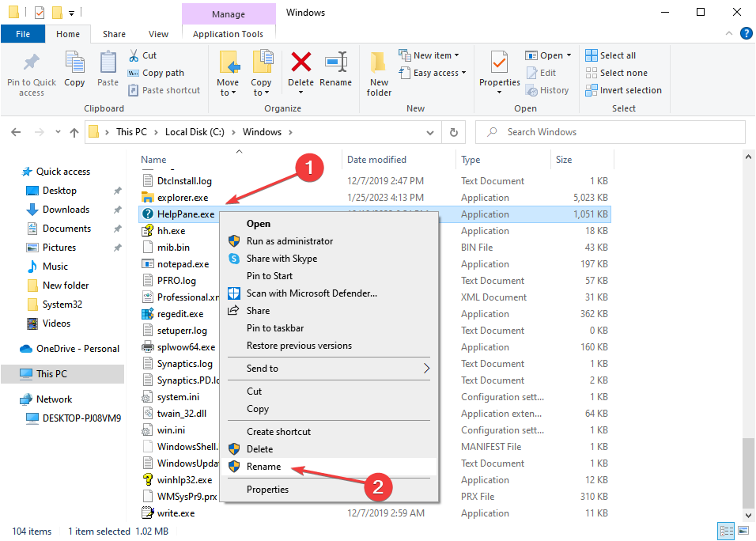This screenshot has height=541, width=756.
Task: Open the File tab
Action: (23, 34)
